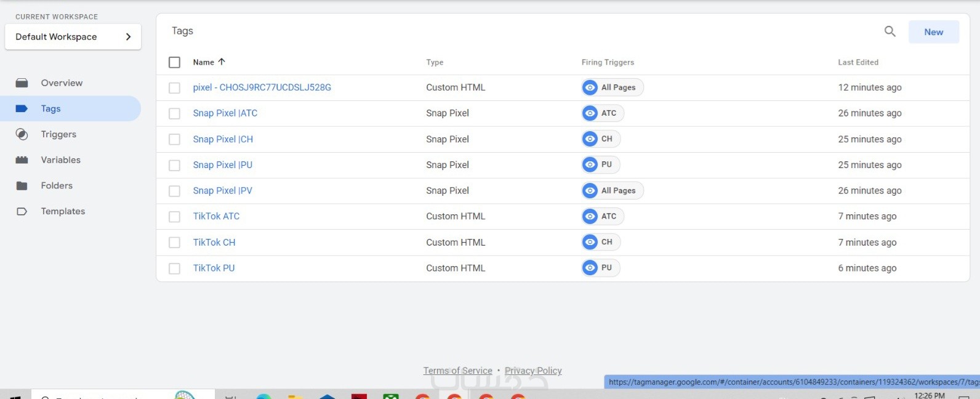The width and height of the screenshot is (980, 399).
Task: Select the Snap Pixel |ATC row checkbox
Action: click(174, 114)
